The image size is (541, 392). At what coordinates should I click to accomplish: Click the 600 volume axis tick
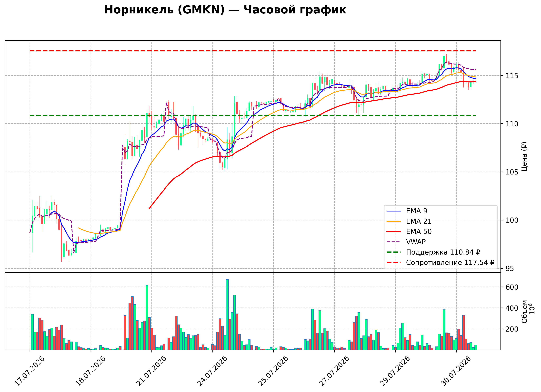(x=512, y=287)
